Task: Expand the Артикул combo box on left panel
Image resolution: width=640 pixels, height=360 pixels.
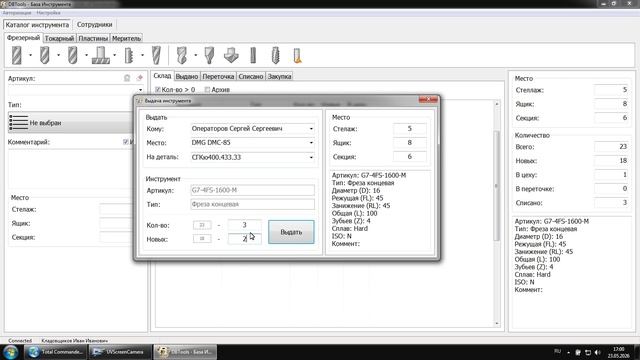Action: pyautogui.click(x=140, y=90)
